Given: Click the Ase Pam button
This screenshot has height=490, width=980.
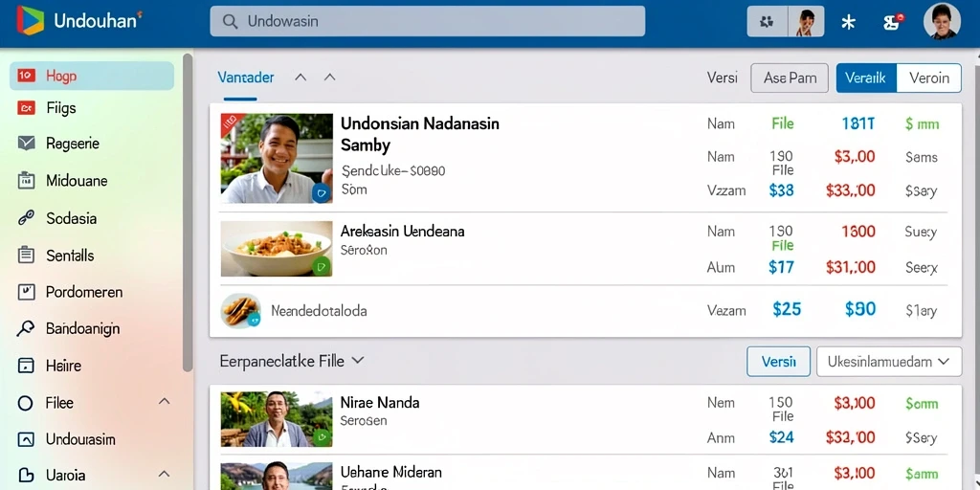Looking at the screenshot, I should click(x=790, y=78).
